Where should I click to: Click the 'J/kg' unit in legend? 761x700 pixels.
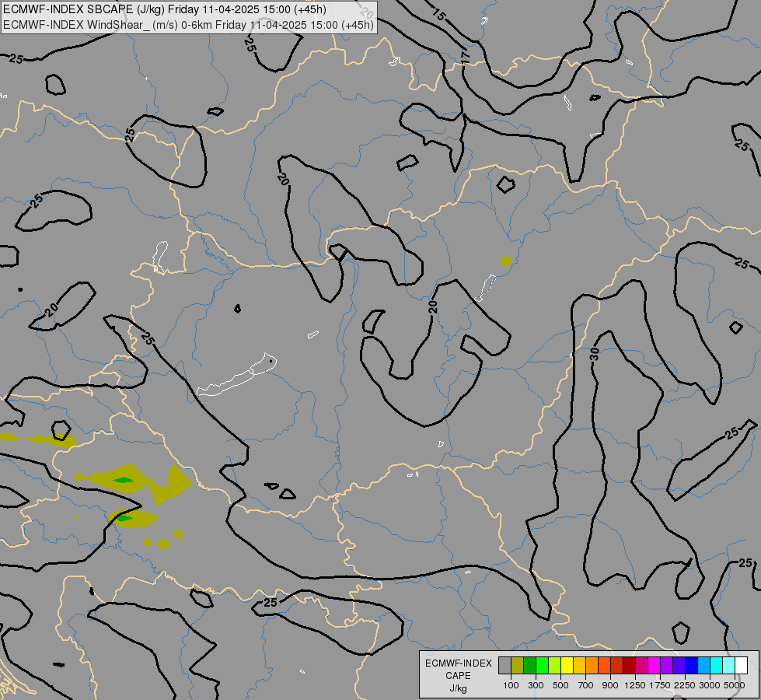tap(458, 688)
